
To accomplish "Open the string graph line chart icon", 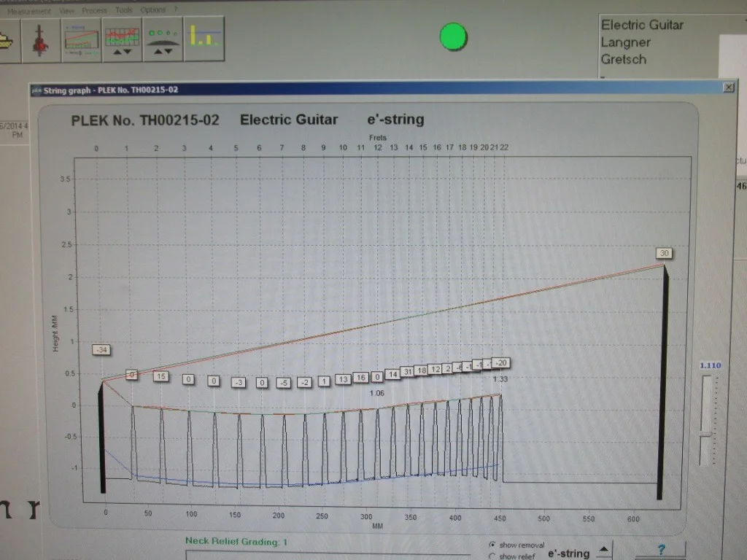I will point(81,40).
